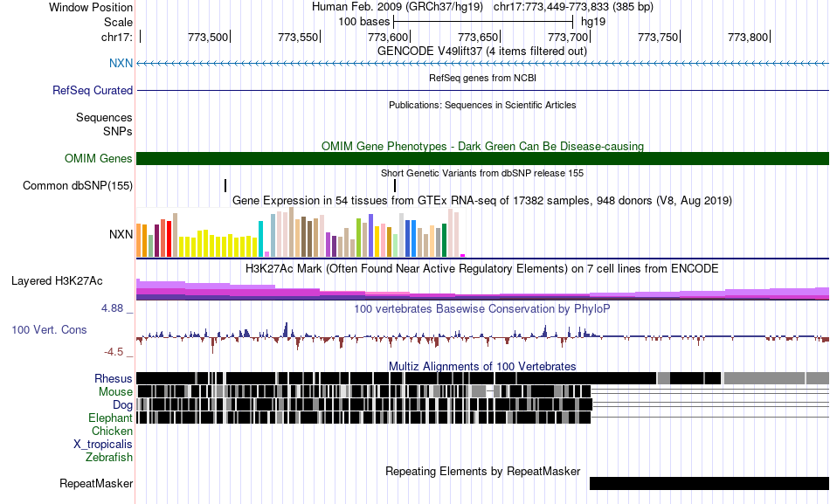Click the Gene Expression in 54 tissues title
The height and width of the screenshot is (504, 830).
[x=482, y=201]
